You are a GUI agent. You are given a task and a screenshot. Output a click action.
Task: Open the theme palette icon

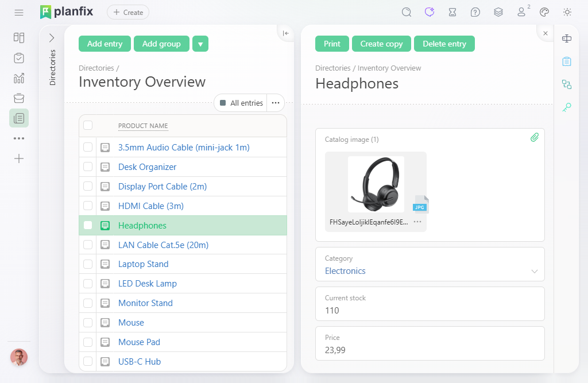[544, 13]
